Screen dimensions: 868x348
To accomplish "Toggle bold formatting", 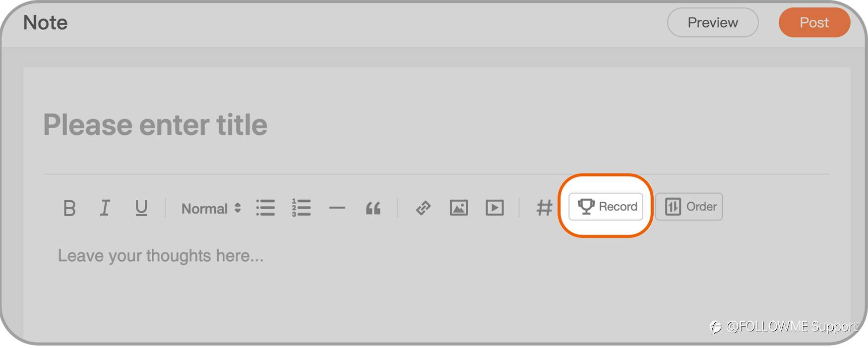I will pyautogui.click(x=69, y=208).
